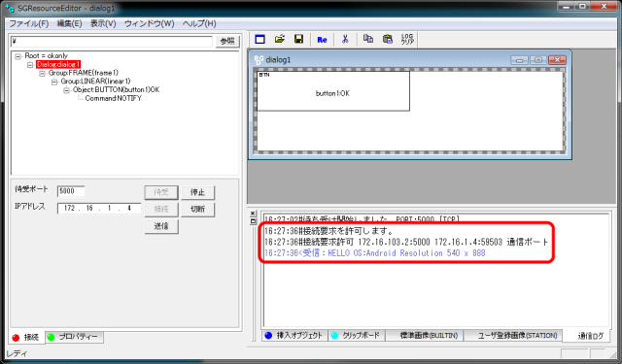
Task: Close the dialog1 child window
Action: (x=557, y=60)
